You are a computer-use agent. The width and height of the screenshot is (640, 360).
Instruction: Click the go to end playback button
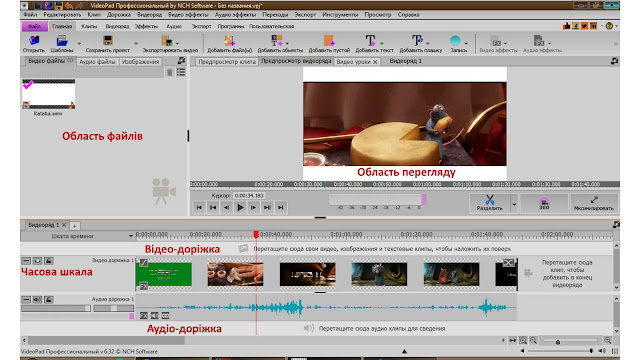pos(280,207)
